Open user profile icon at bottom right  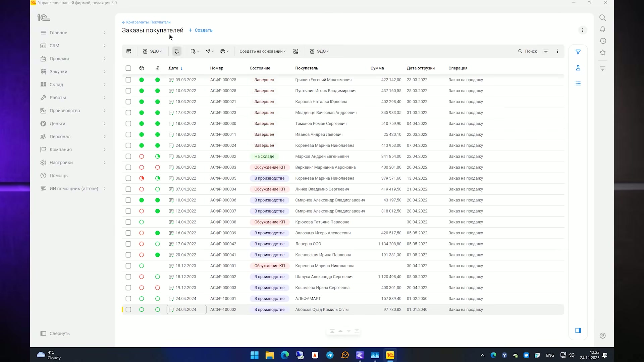click(x=602, y=336)
